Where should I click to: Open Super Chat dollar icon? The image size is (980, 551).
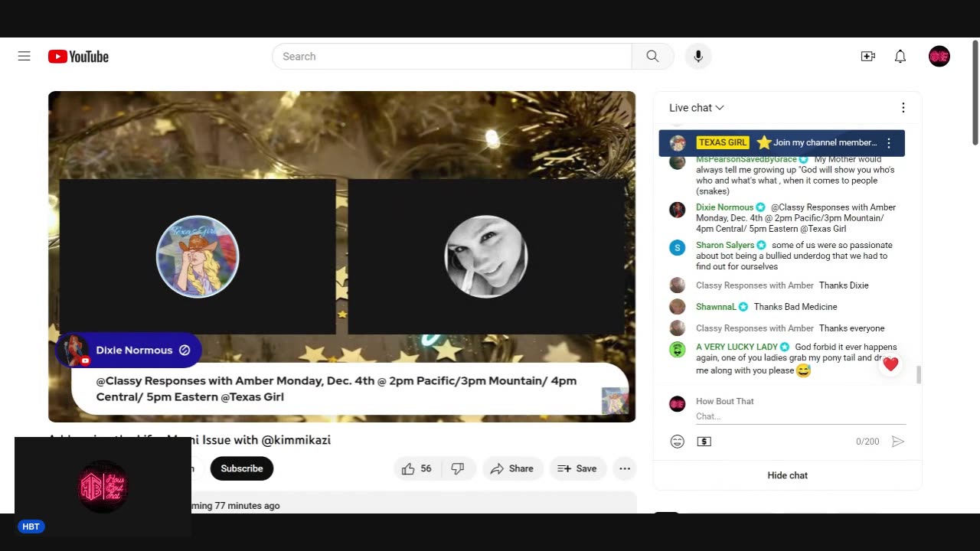704,442
